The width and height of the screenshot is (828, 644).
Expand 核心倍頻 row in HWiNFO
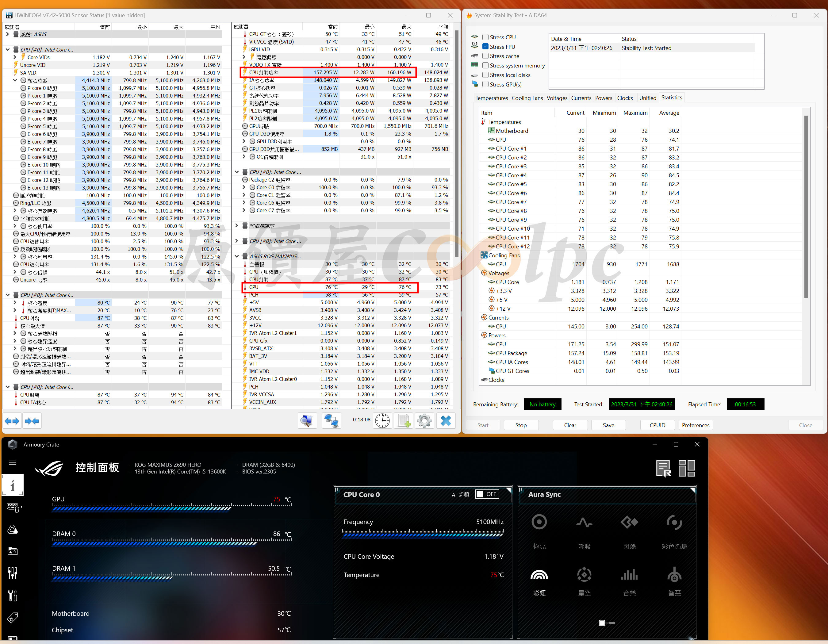tap(15, 272)
